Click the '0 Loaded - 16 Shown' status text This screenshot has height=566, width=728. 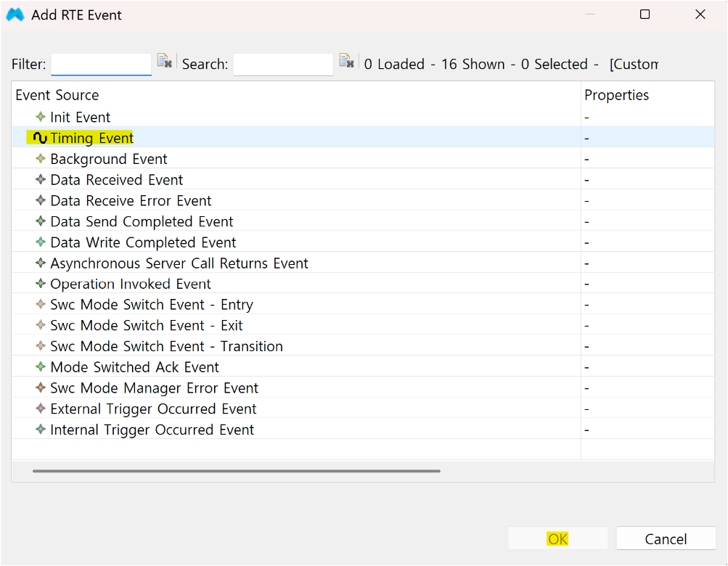434,64
